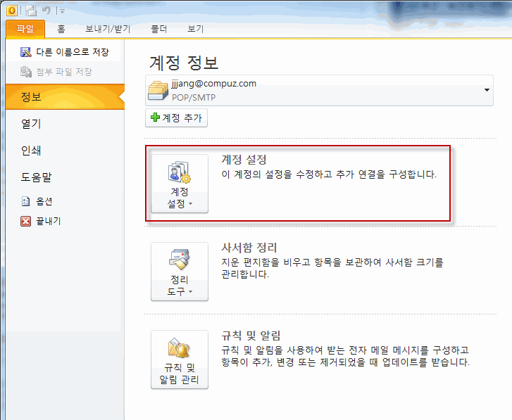Open the 계정 설정 button dropdown arrow
Screen dimensions: 512x420
191,204
